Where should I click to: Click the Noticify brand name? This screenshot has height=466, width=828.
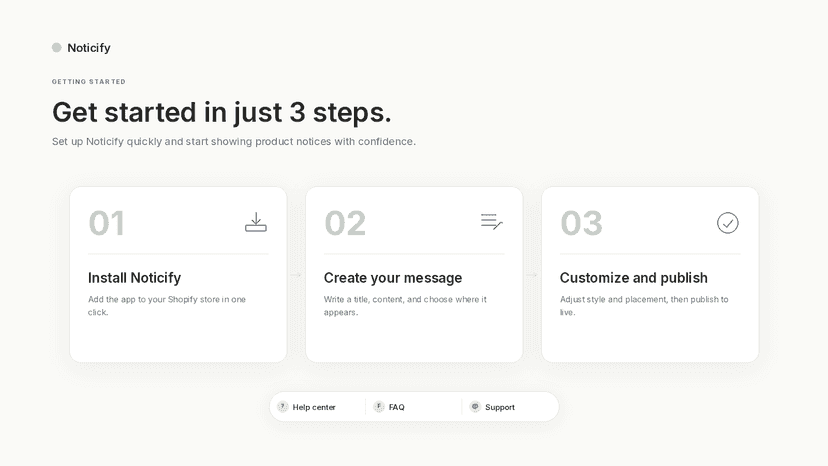[x=89, y=48]
